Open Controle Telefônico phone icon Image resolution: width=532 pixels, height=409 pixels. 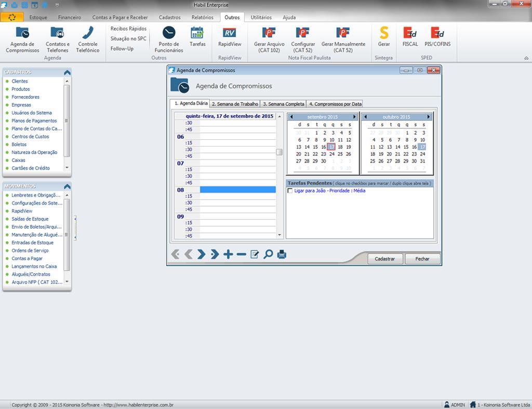[x=88, y=33]
